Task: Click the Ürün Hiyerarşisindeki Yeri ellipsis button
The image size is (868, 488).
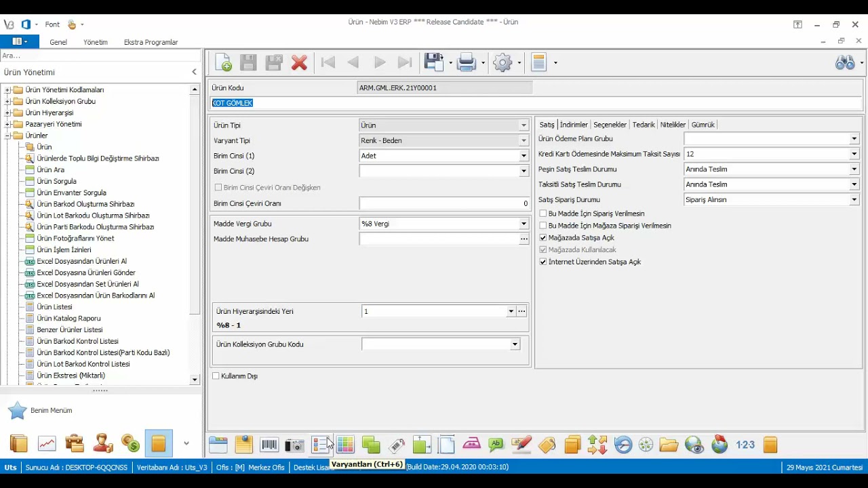Action: tap(521, 312)
